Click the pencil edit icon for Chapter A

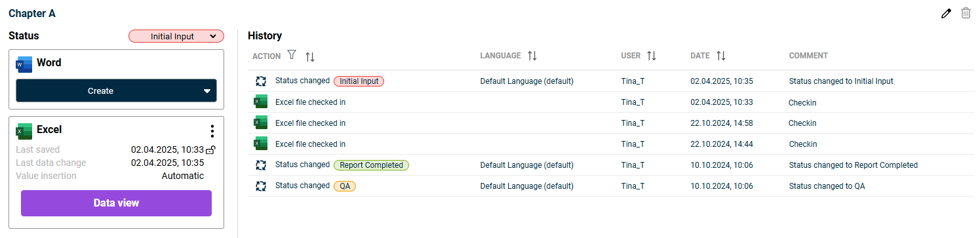945,13
